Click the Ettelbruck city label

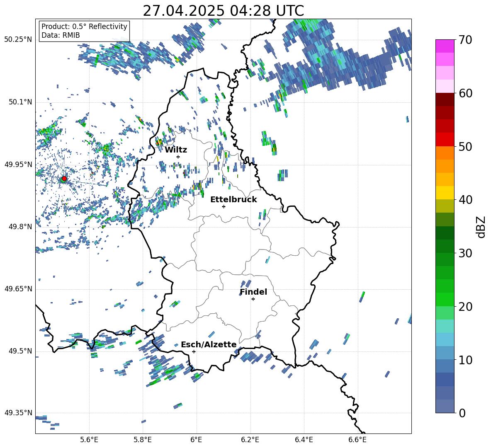pyautogui.click(x=233, y=200)
